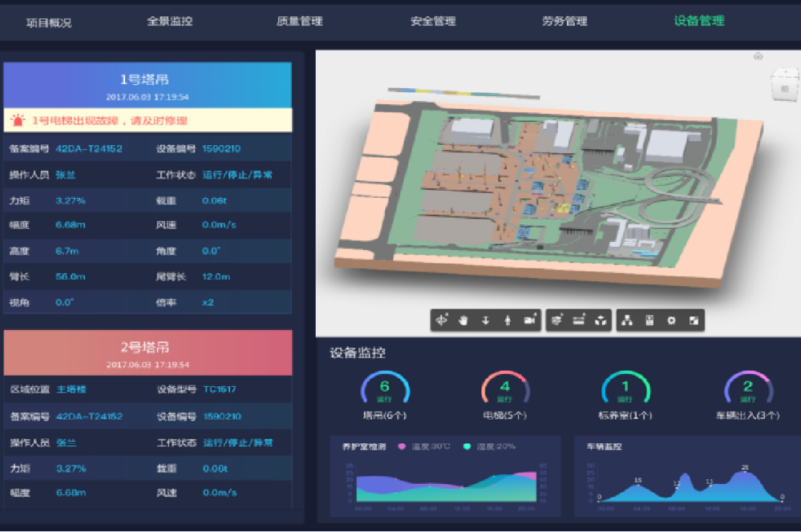Select the 1号塔吊 card header

(x=148, y=85)
